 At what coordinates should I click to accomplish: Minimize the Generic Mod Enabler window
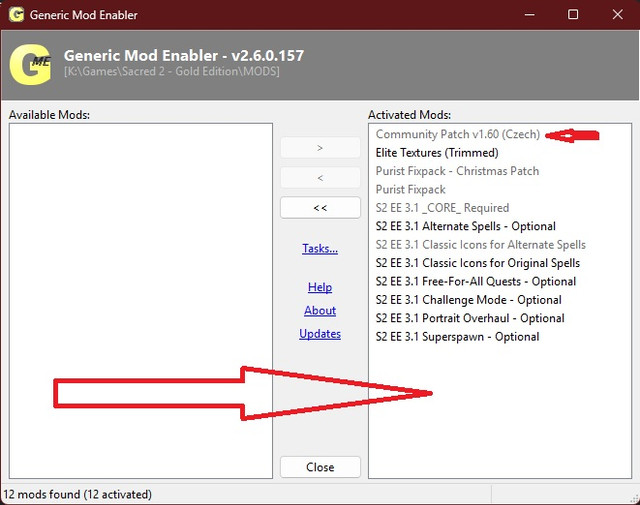coord(529,15)
